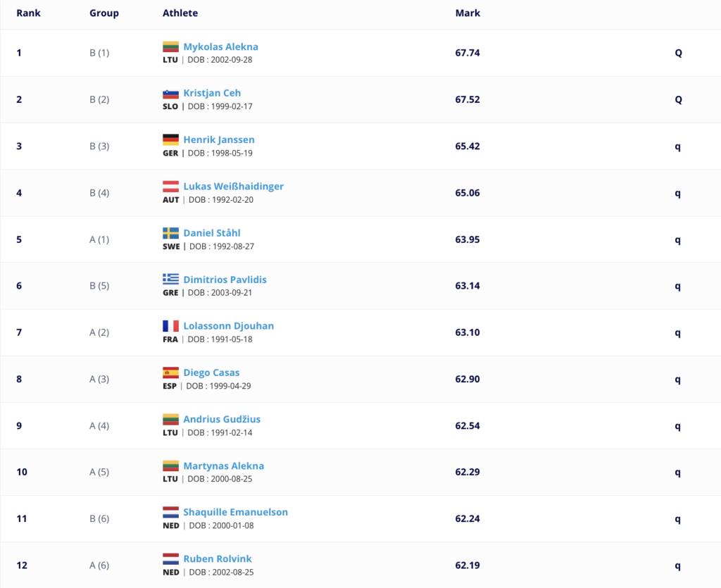Click the Lithuanian flag beside Mykolas Alekna
Image resolution: width=721 pixels, height=588 pixels.
click(x=170, y=46)
